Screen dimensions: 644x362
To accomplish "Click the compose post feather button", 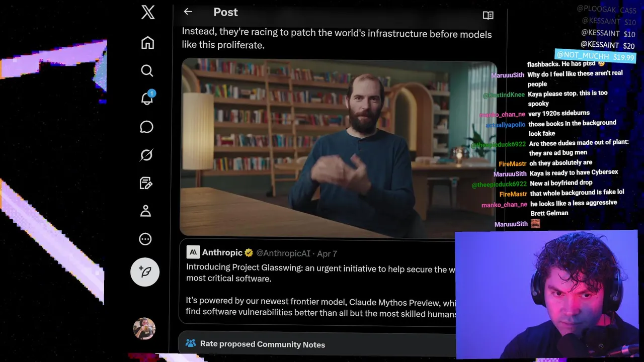I will click(145, 272).
